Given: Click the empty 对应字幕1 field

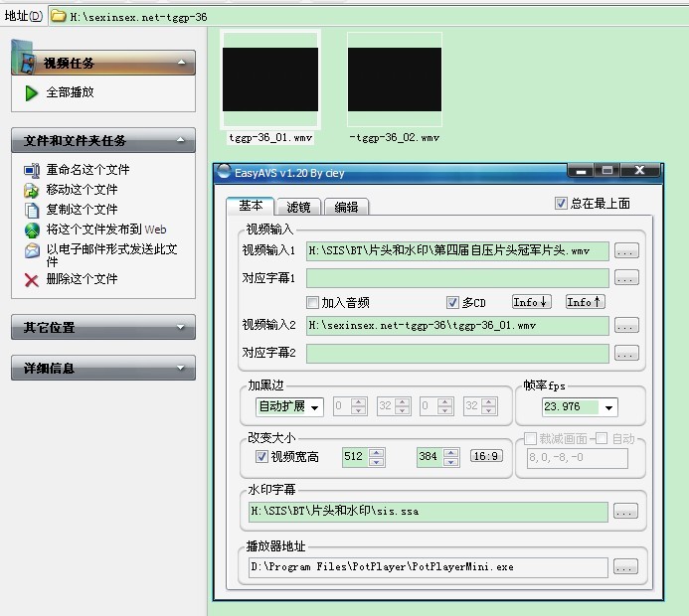Looking at the screenshot, I should point(457,278).
